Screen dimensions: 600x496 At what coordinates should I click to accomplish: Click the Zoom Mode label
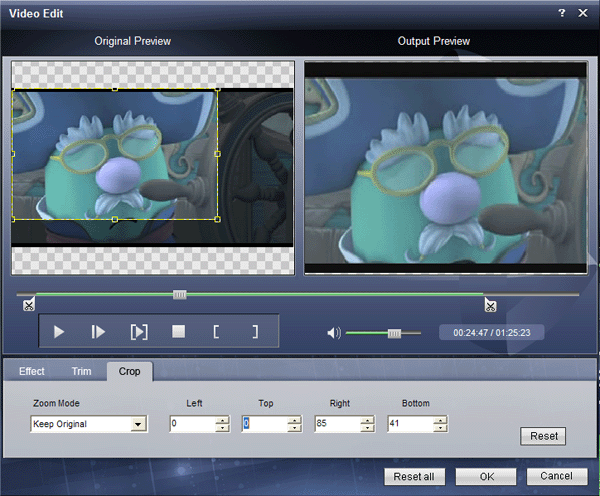(x=56, y=403)
